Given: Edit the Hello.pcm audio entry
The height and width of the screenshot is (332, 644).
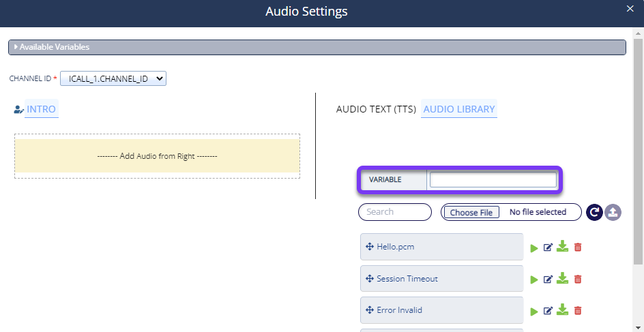Looking at the screenshot, I should (x=548, y=247).
